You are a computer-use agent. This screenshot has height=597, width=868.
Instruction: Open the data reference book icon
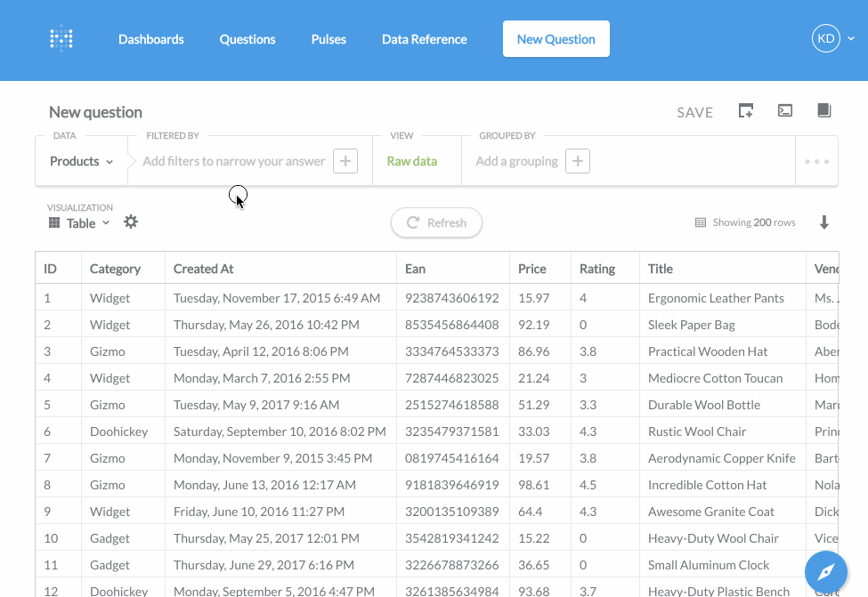(x=824, y=110)
